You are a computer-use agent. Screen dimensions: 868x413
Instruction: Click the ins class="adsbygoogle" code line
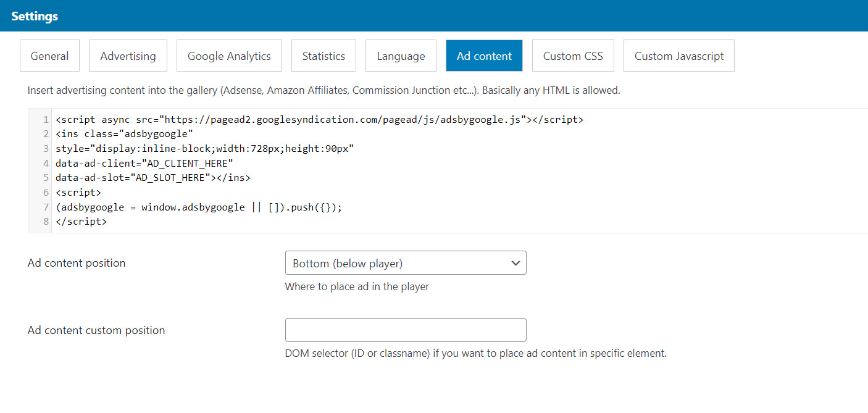point(124,134)
